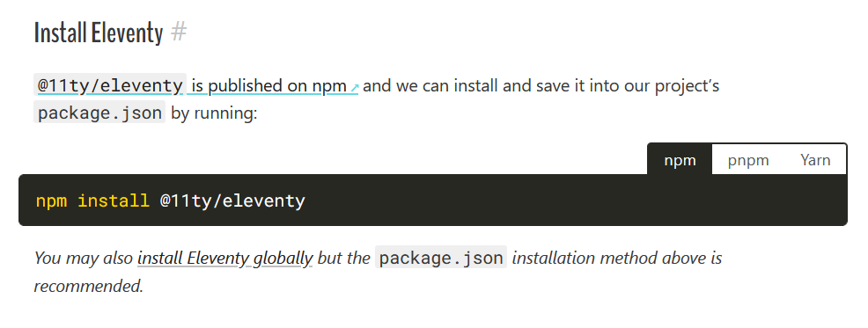
Task: Click the Install Eleventy heading text
Action: pos(99,33)
